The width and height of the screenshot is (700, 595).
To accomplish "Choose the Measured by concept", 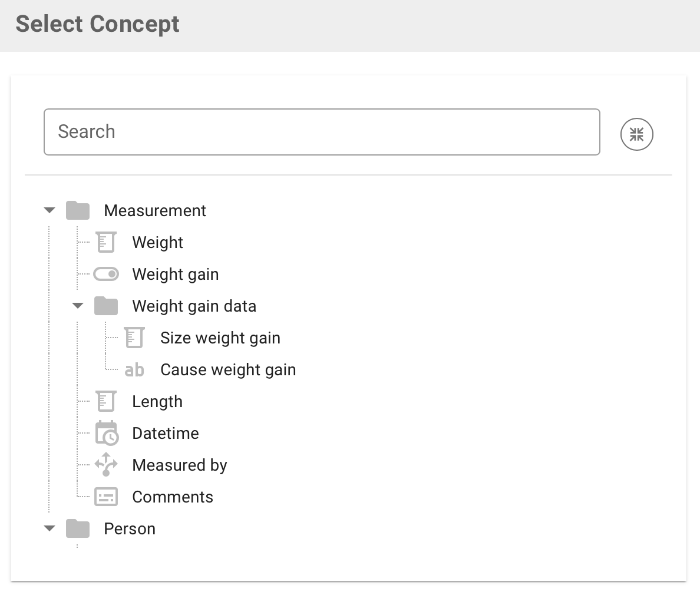I will (x=179, y=465).
